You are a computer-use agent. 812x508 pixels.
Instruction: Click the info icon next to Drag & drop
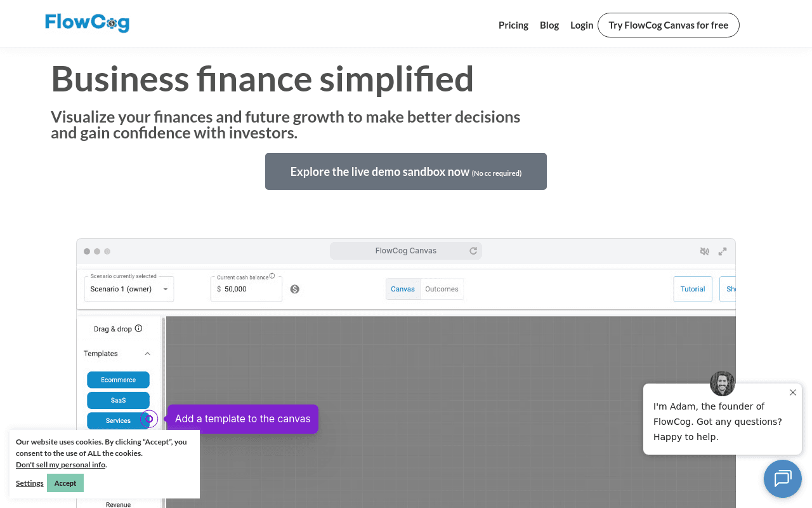138,328
